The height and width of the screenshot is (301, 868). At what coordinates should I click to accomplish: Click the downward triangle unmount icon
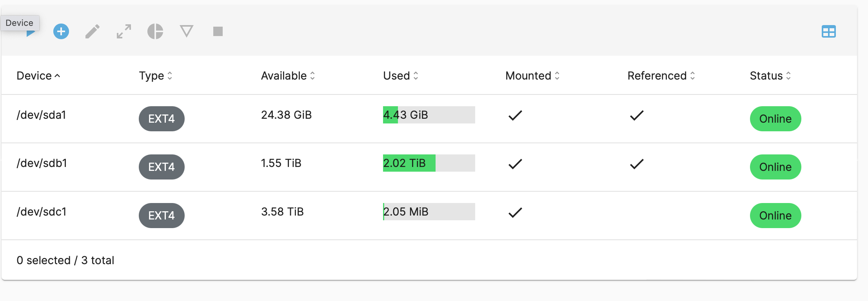(x=187, y=31)
